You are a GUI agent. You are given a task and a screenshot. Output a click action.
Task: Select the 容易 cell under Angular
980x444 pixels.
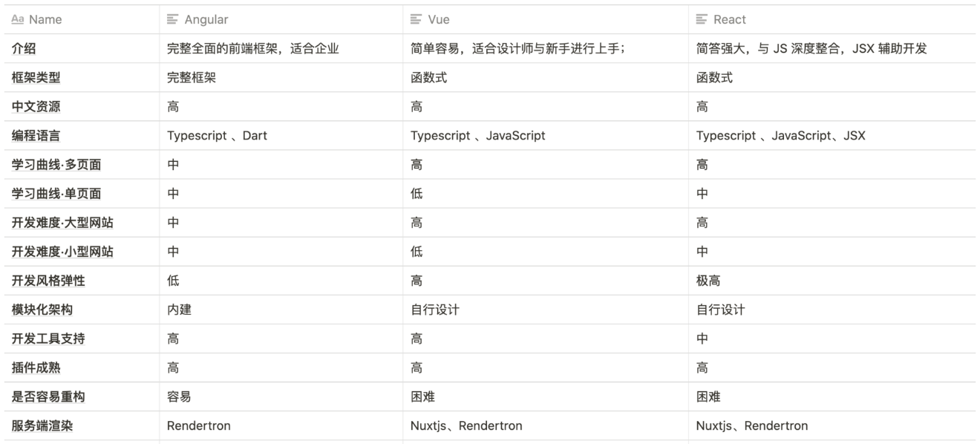click(179, 396)
